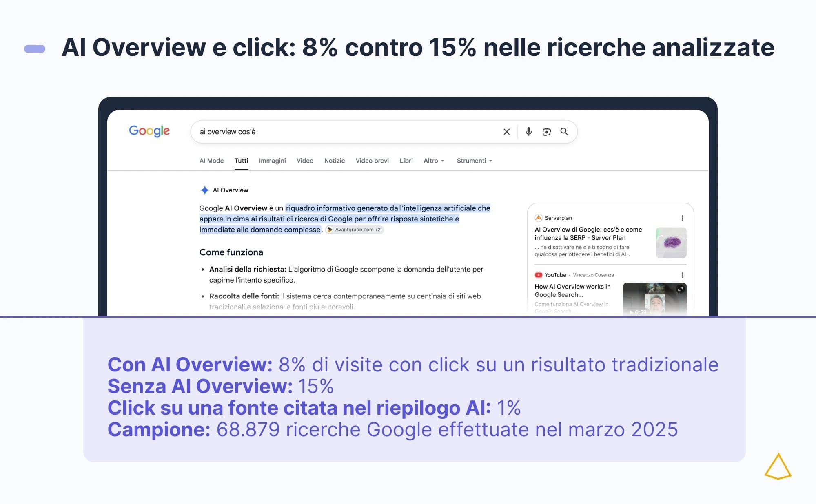Clear the search query with the X icon
Viewport: 816px width, 504px height.
point(507,132)
